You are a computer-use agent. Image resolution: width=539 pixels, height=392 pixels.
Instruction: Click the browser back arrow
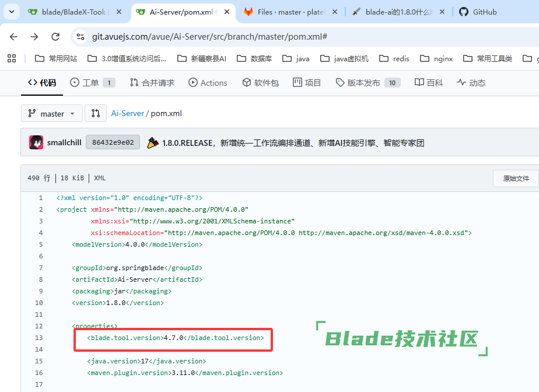(x=13, y=36)
